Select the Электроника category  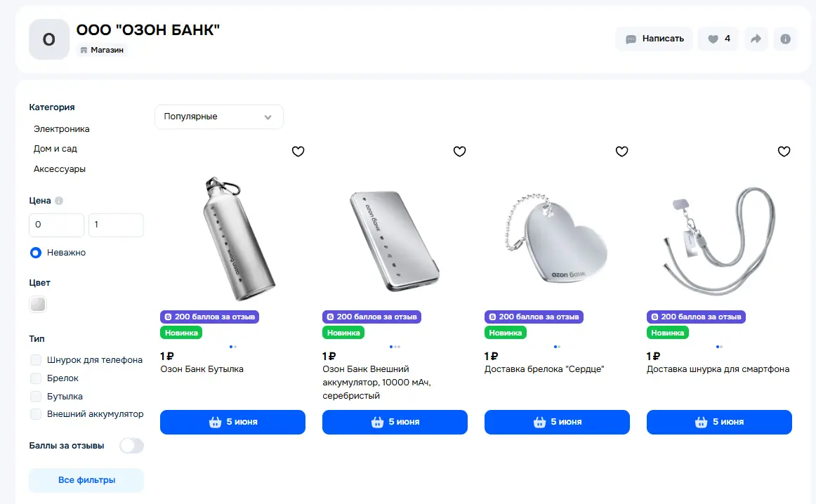tap(61, 129)
